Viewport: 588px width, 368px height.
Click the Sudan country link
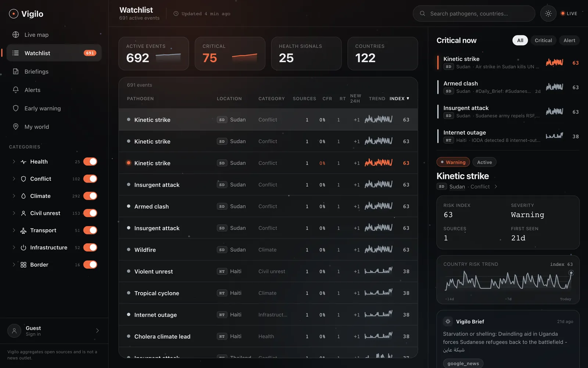coord(457,187)
